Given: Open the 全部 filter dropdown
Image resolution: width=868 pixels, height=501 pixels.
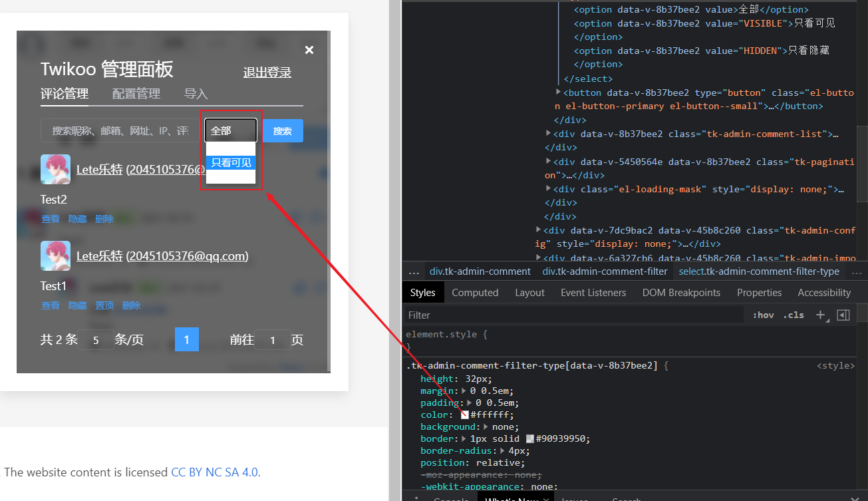Looking at the screenshot, I should tap(231, 130).
